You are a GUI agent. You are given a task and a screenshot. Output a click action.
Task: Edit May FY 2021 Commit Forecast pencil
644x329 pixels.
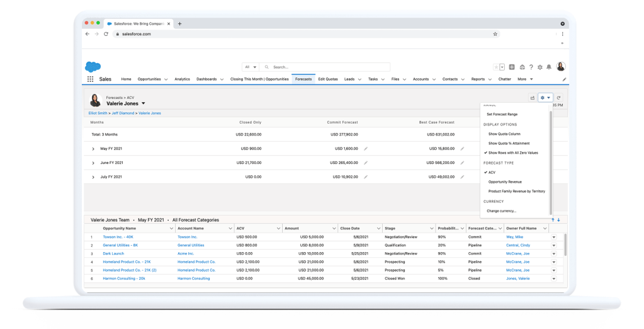[366, 149]
